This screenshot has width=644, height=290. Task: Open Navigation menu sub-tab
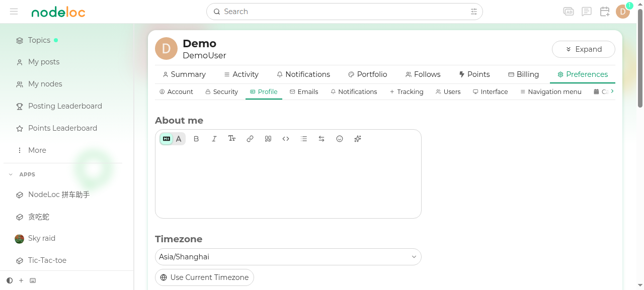coord(551,92)
